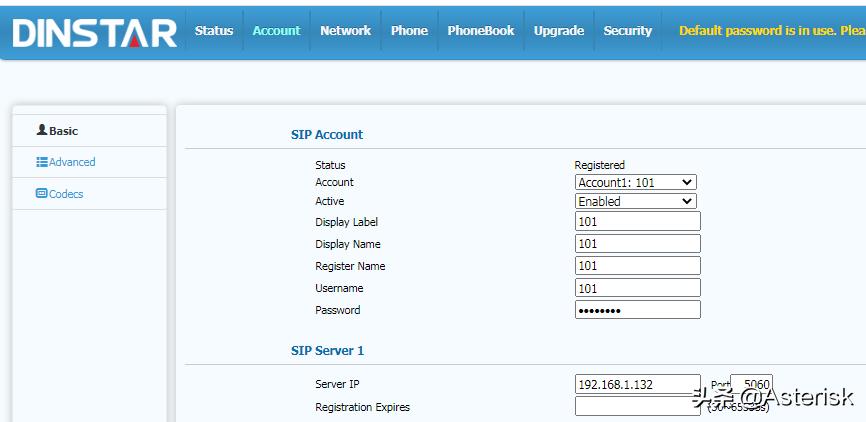The height and width of the screenshot is (422, 866).
Task: Open the Network menu
Action: click(345, 31)
